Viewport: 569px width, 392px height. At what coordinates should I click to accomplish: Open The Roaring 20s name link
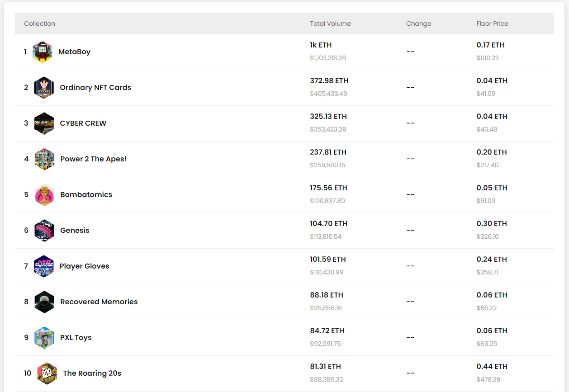[x=92, y=373]
